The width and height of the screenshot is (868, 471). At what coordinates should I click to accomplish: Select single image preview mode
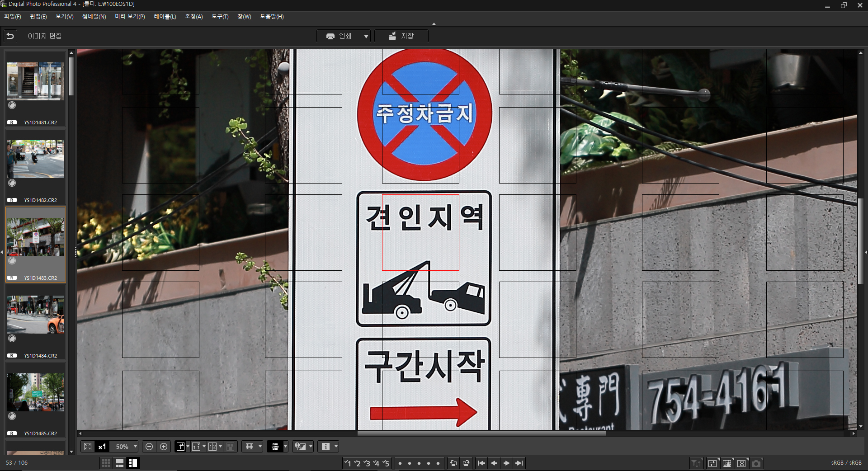[x=180, y=447]
